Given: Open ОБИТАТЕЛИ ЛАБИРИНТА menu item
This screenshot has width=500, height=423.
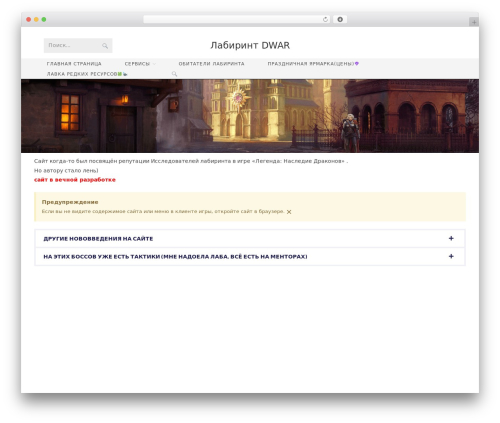Looking at the screenshot, I should click(211, 64).
